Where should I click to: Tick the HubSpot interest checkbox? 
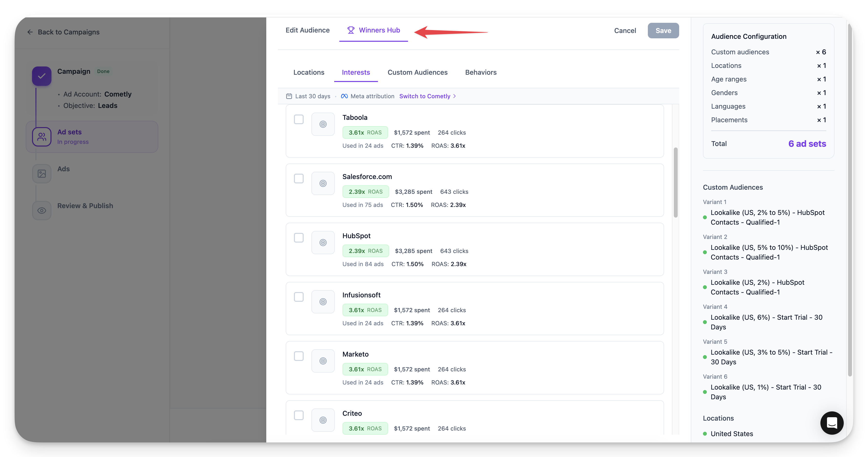299,238
